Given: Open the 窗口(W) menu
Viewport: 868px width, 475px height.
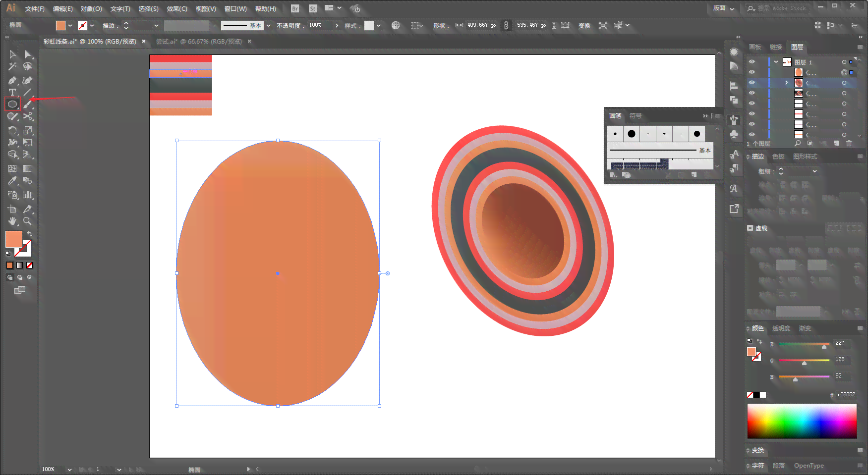Looking at the screenshot, I should point(235,9).
